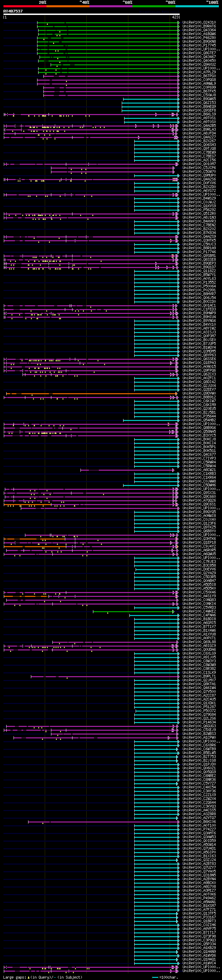Click the green alignment bar for UniRef100_O24310

pyautogui.click(x=108, y=23)
